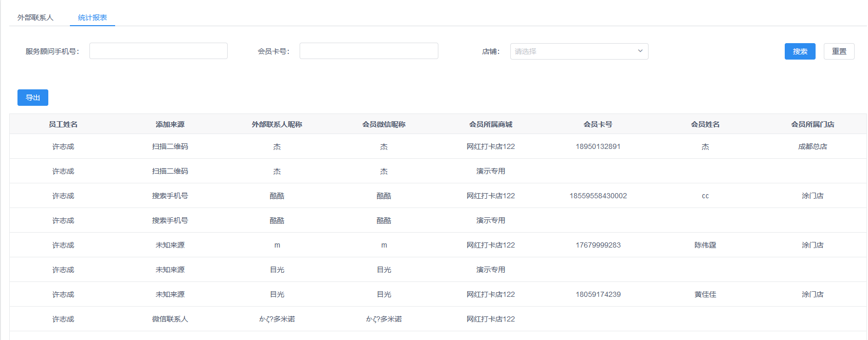Select card number 18950132891 cell

coord(598,146)
